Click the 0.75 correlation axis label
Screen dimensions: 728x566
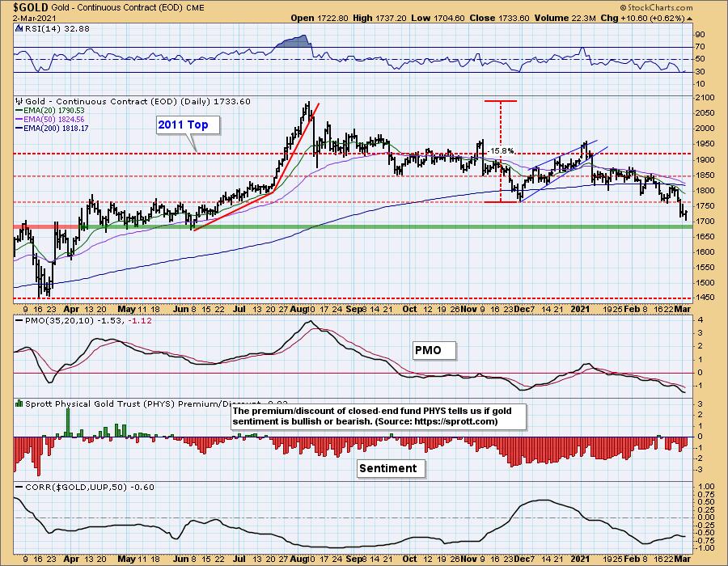707,494
